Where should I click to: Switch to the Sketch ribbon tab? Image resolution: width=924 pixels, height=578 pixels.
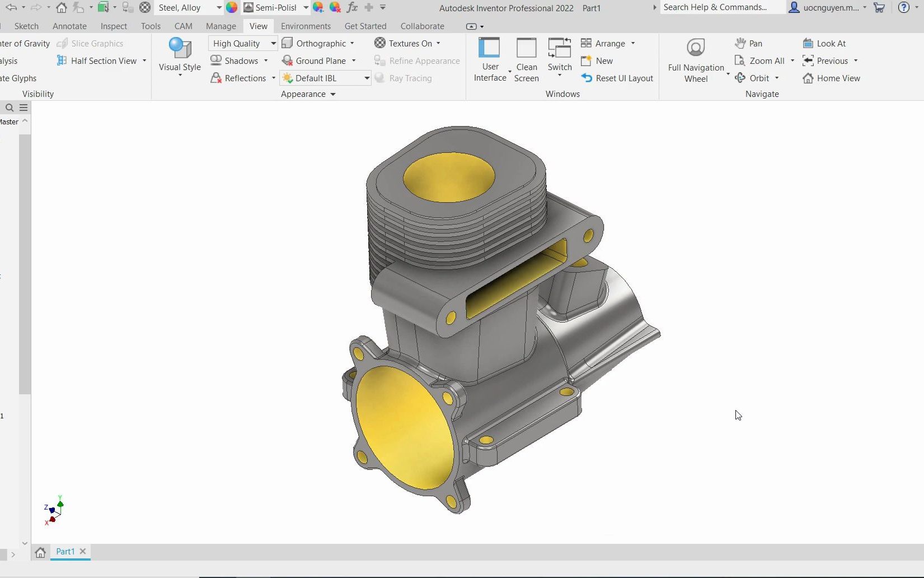(x=26, y=26)
